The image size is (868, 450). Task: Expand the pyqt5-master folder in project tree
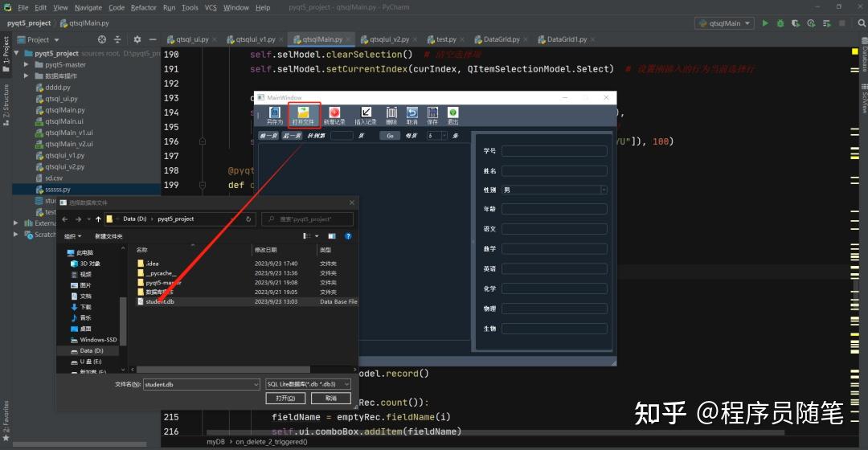[x=26, y=65]
